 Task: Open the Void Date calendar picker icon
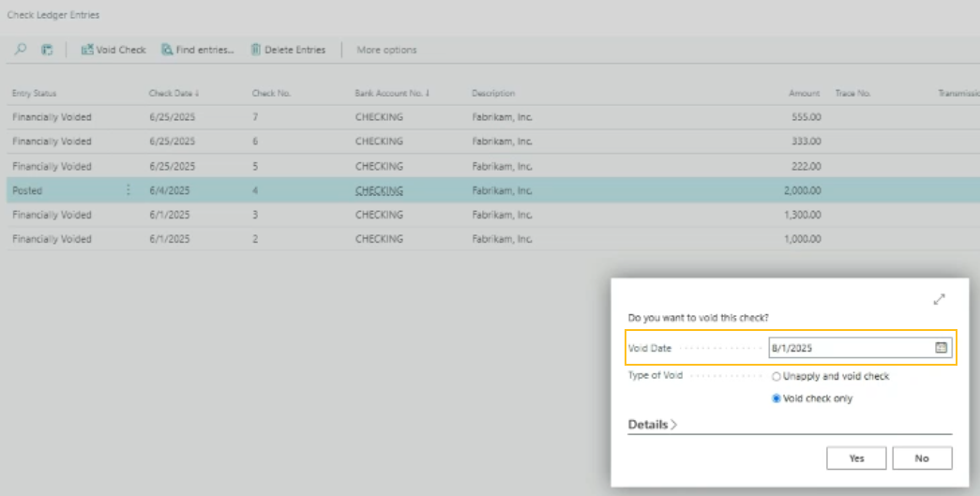pos(941,348)
